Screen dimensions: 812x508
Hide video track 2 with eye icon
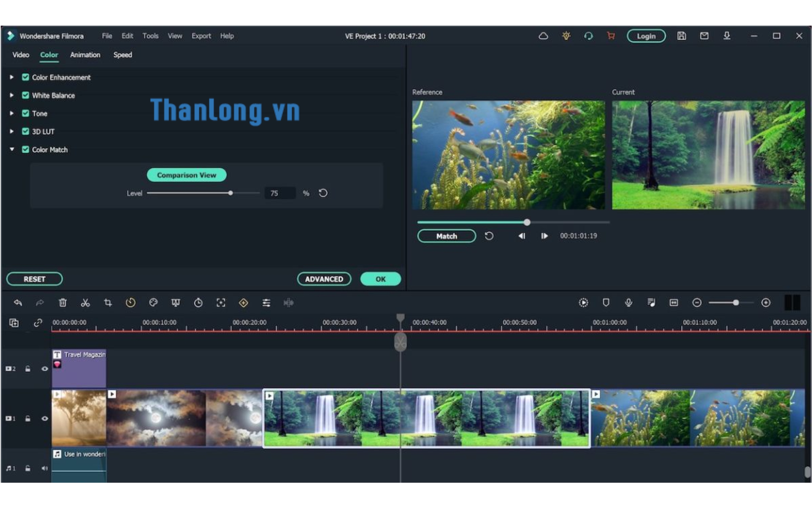[x=44, y=369]
